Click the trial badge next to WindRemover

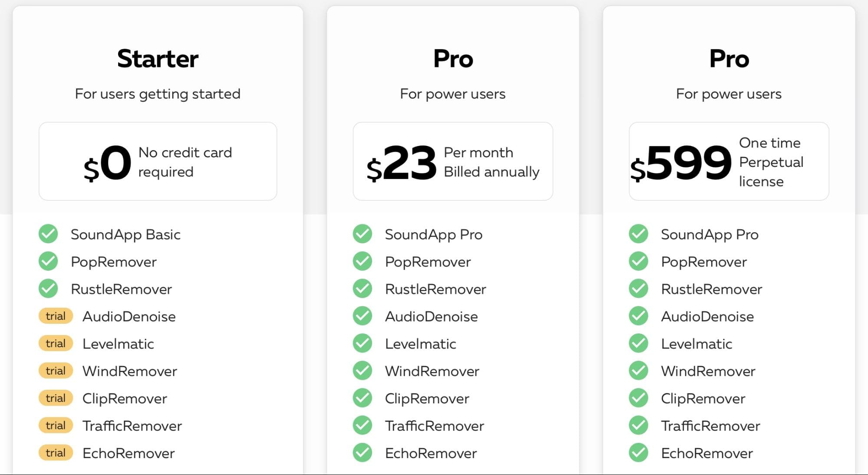click(56, 371)
